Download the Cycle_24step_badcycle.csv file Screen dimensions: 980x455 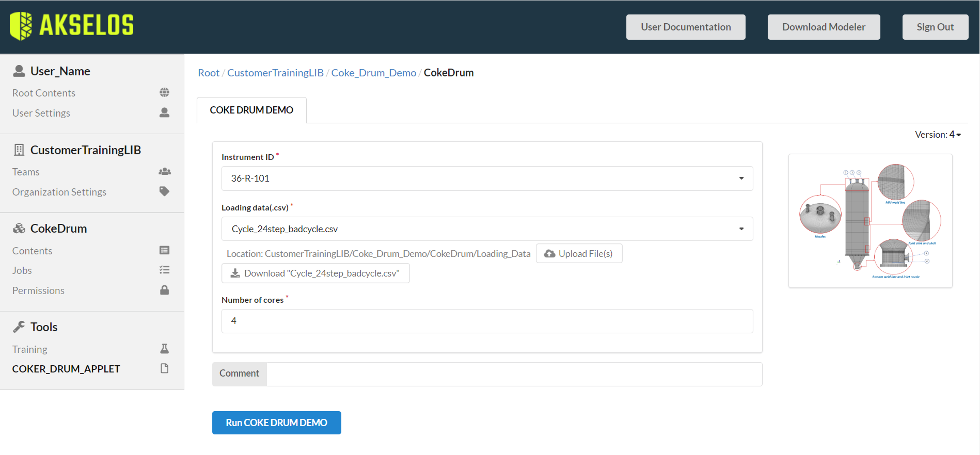point(315,273)
